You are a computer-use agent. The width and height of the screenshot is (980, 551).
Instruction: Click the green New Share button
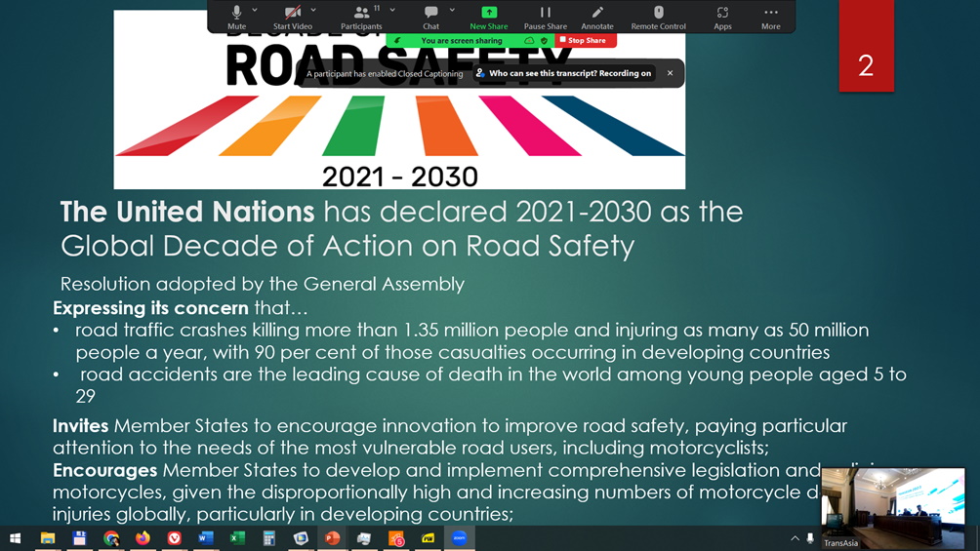(489, 17)
